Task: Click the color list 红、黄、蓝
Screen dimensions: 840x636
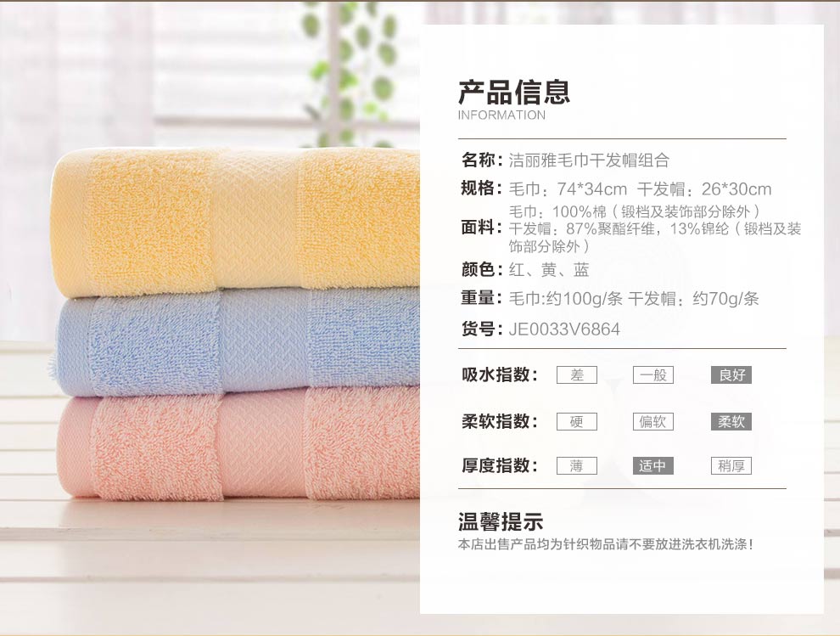Action: point(549,269)
